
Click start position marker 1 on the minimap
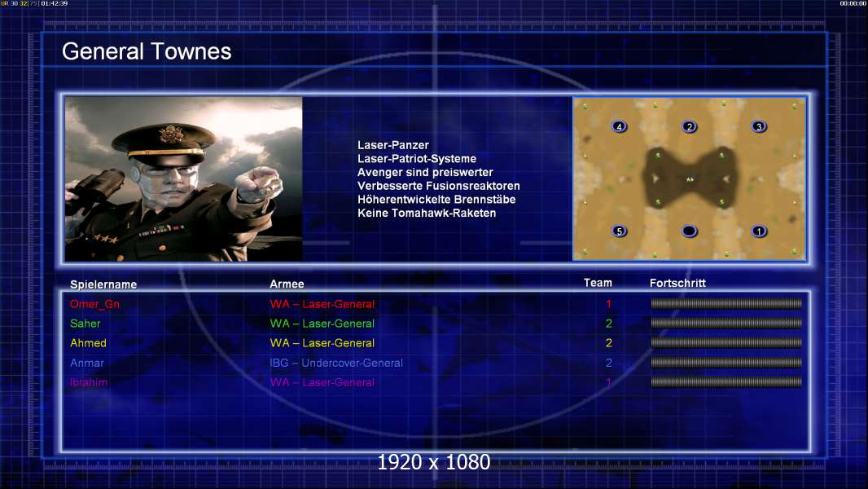tap(759, 231)
